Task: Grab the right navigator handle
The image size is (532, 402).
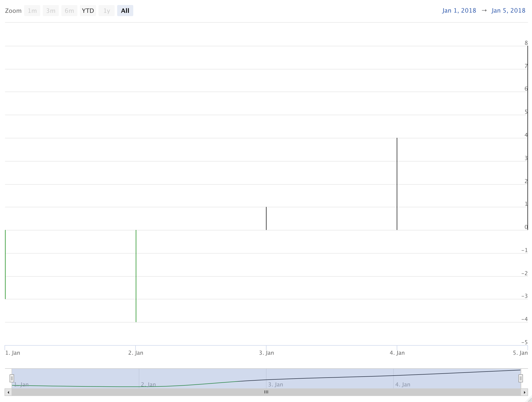Action: coord(521,378)
